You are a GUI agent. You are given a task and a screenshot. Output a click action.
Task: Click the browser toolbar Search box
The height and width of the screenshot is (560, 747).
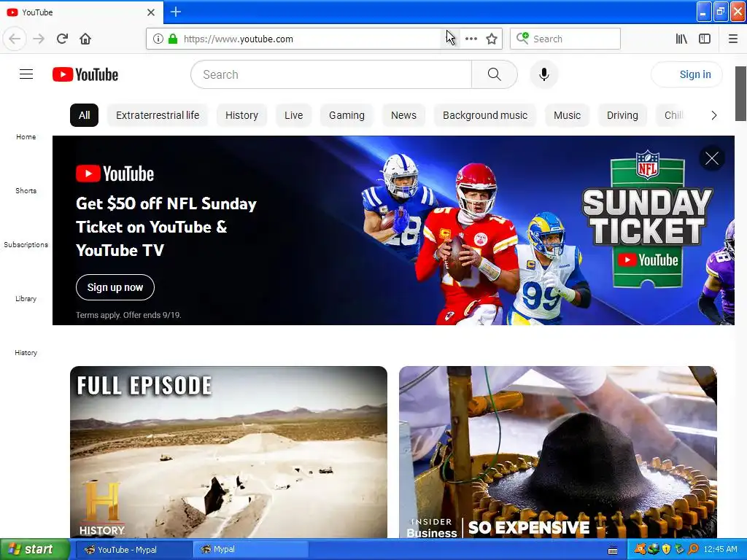[565, 39]
